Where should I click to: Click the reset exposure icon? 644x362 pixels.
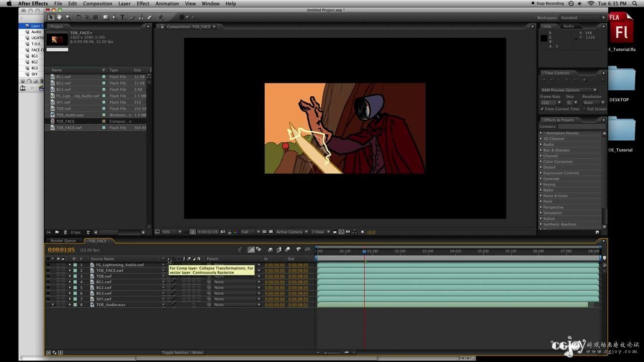click(362, 232)
